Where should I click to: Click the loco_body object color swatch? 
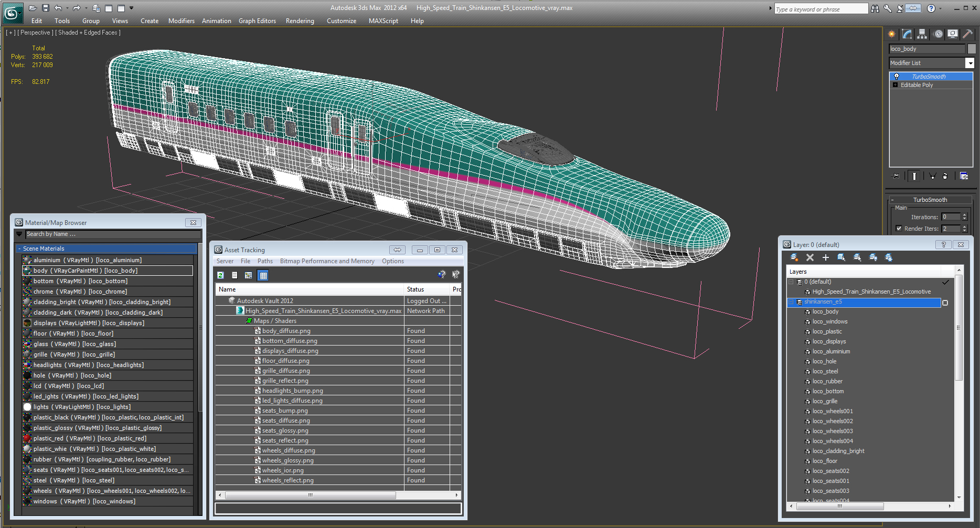tap(972, 49)
